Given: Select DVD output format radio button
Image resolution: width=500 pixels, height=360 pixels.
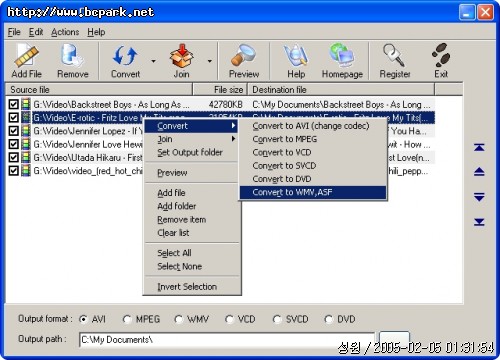Looking at the screenshot, I should pyautogui.click(x=328, y=319).
